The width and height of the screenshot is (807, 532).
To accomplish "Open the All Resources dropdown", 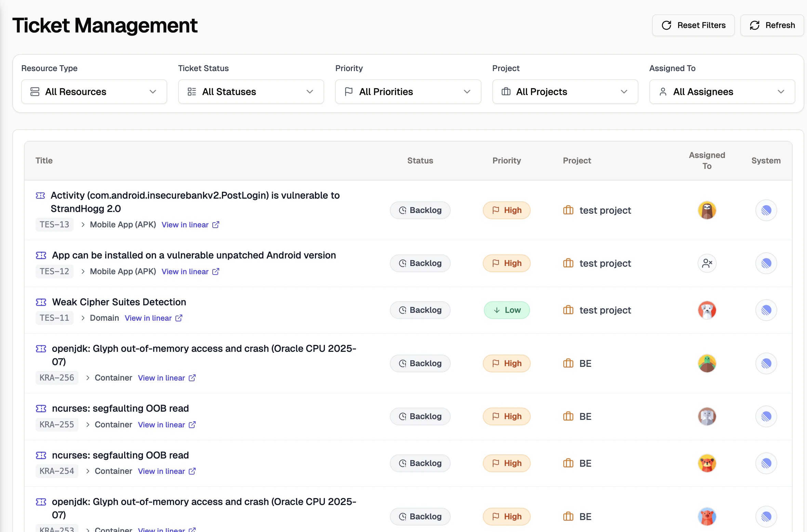I will 94,92.
